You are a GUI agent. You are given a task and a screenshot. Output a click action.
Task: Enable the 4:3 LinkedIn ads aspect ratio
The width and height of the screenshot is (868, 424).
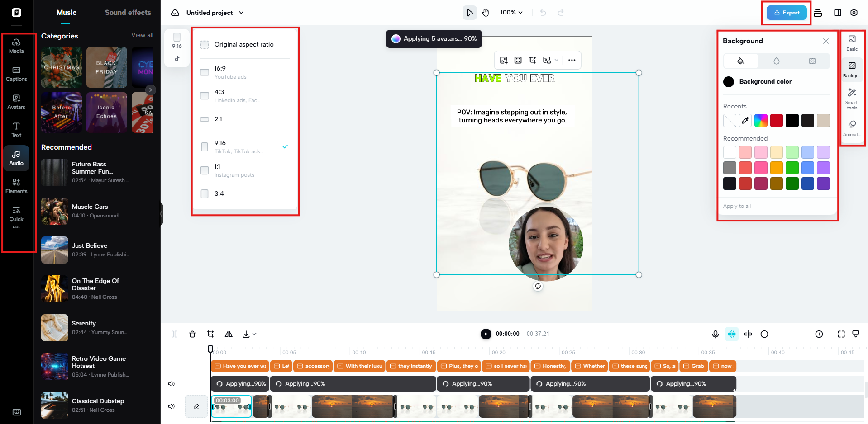tap(204, 96)
